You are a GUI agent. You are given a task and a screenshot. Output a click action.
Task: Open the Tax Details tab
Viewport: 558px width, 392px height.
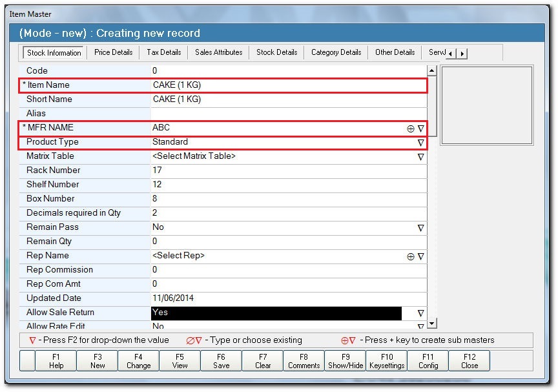pos(164,52)
